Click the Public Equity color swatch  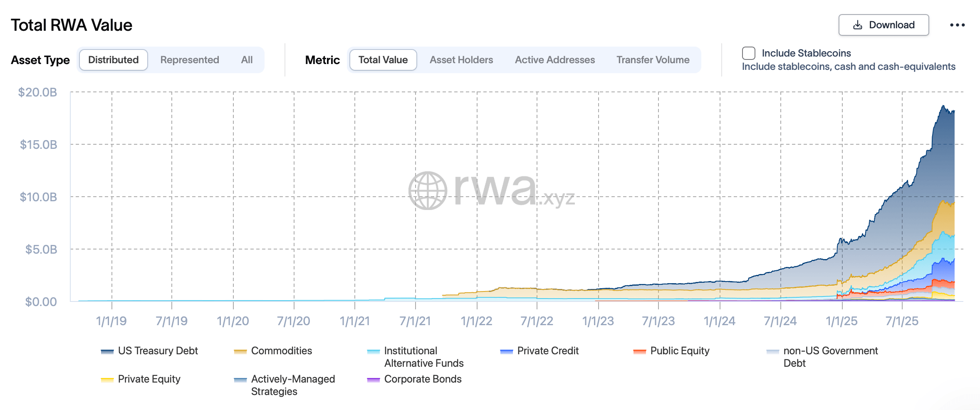click(639, 351)
